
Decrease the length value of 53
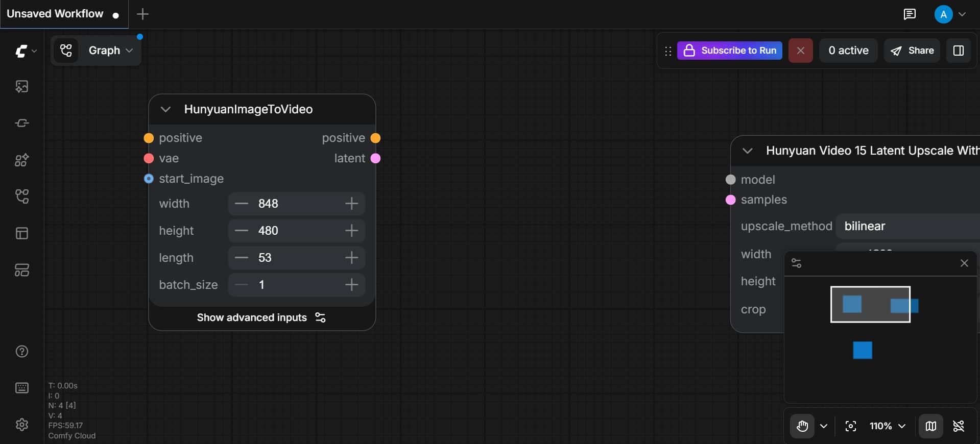241,258
